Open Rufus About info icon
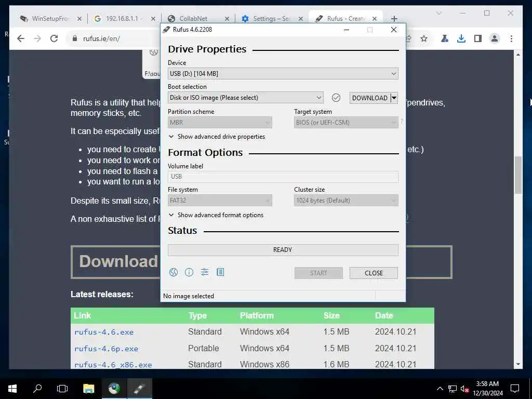Screen dimensions: 532x399 pyautogui.click(x=189, y=272)
